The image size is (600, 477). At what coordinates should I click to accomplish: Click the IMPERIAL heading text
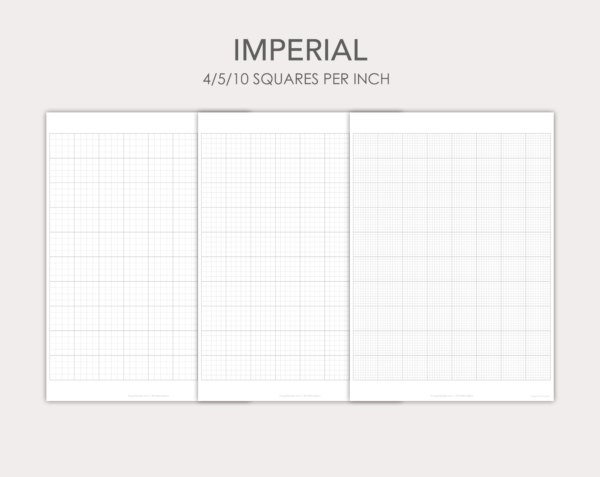[300, 50]
